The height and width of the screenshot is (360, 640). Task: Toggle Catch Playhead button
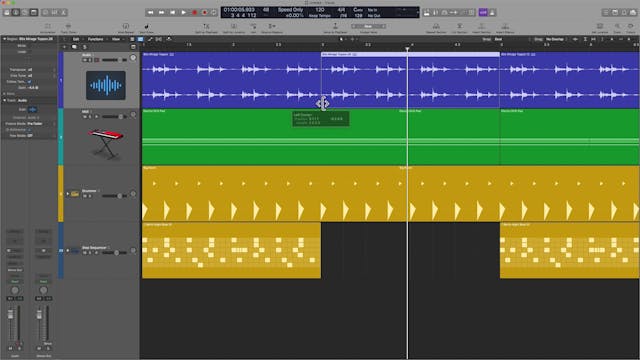click(x=169, y=39)
